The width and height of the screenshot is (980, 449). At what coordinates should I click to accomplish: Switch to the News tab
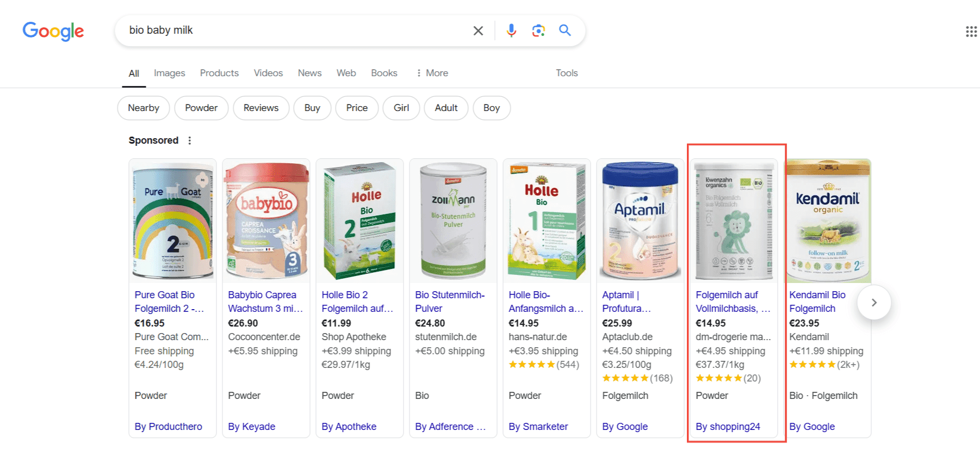pyautogui.click(x=309, y=73)
